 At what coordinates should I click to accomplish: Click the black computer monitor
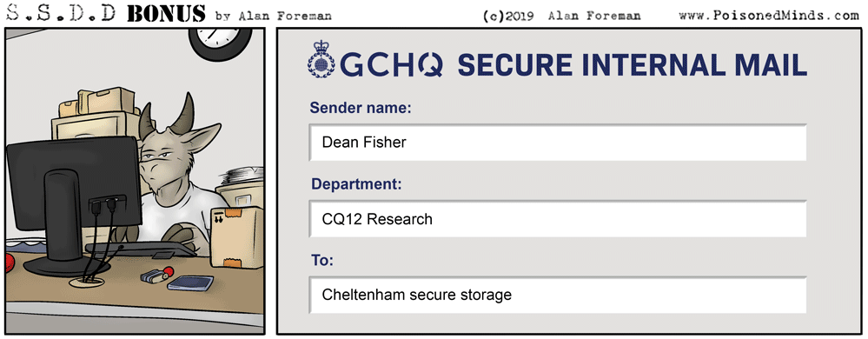click(x=74, y=205)
